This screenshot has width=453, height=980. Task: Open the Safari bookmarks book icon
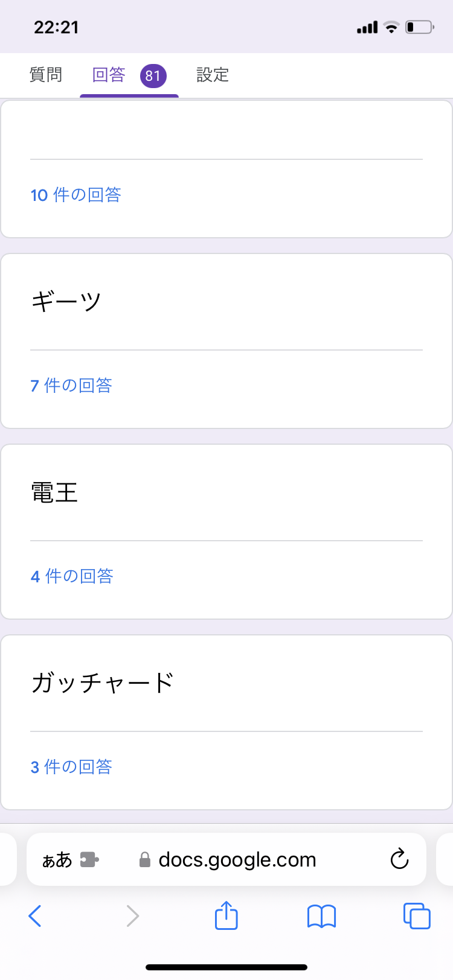coord(321,916)
